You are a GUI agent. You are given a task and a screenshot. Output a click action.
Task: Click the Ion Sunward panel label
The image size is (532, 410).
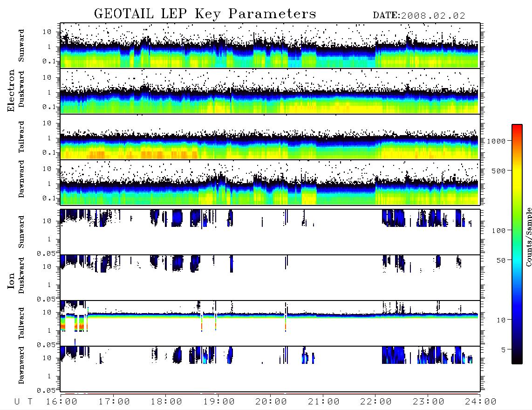(x=21, y=232)
